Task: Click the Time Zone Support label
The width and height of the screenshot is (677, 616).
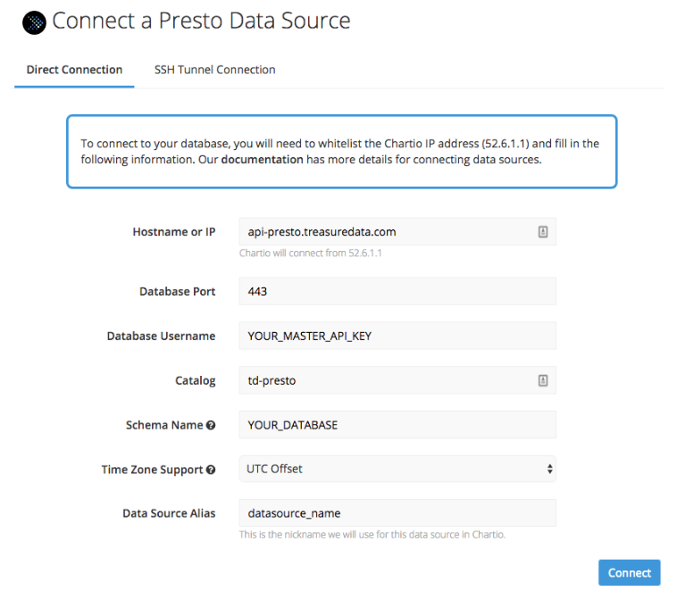Action: coord(153,470)
